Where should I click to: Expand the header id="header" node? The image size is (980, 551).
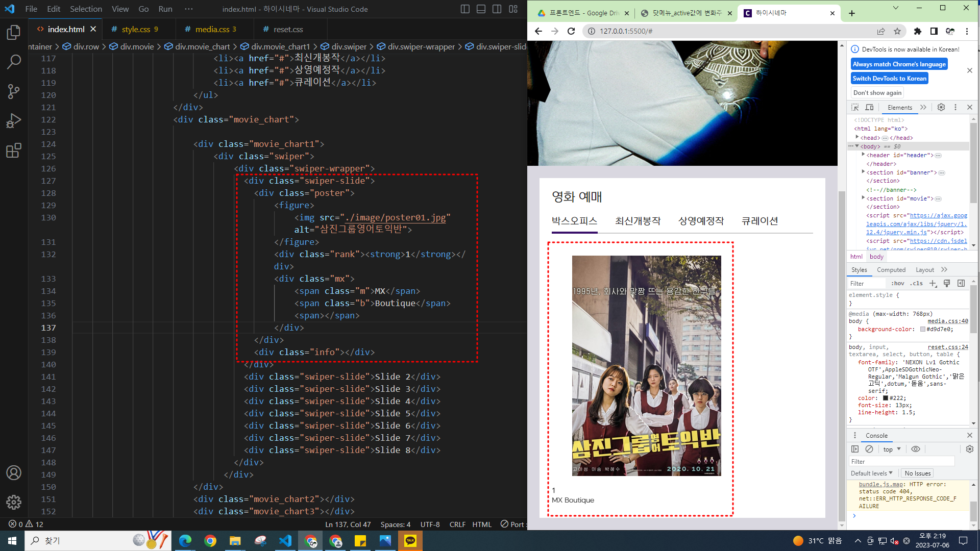863,155
